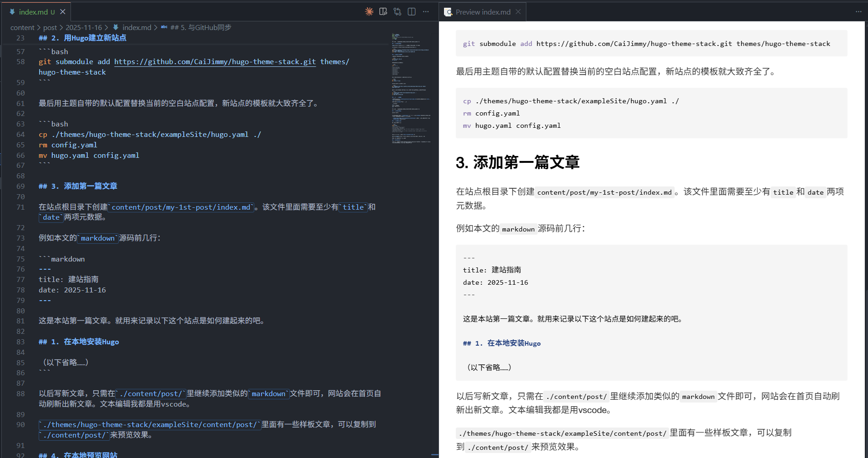This screenshot has width=868, height=458.
Task: Open Markdown preview to the side icon
Action: tap(383, 11)
